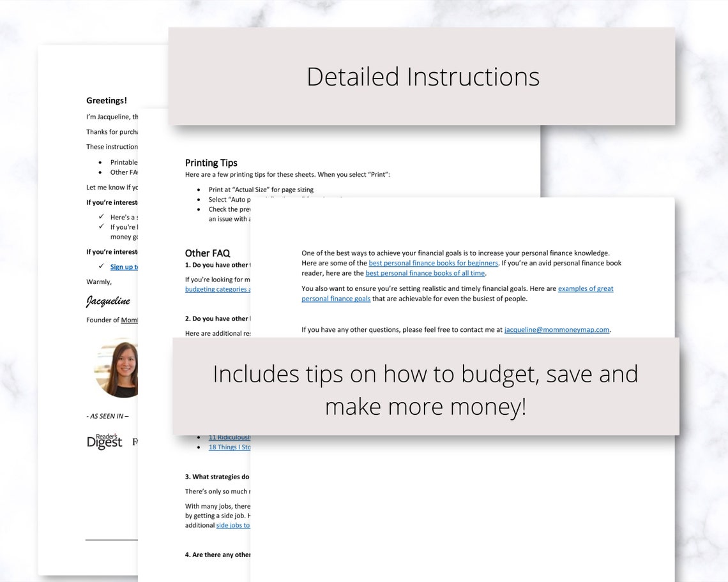Click the 11 Ridiculously link bullet
The image size is (728, 582).
(x=229, y=437)
